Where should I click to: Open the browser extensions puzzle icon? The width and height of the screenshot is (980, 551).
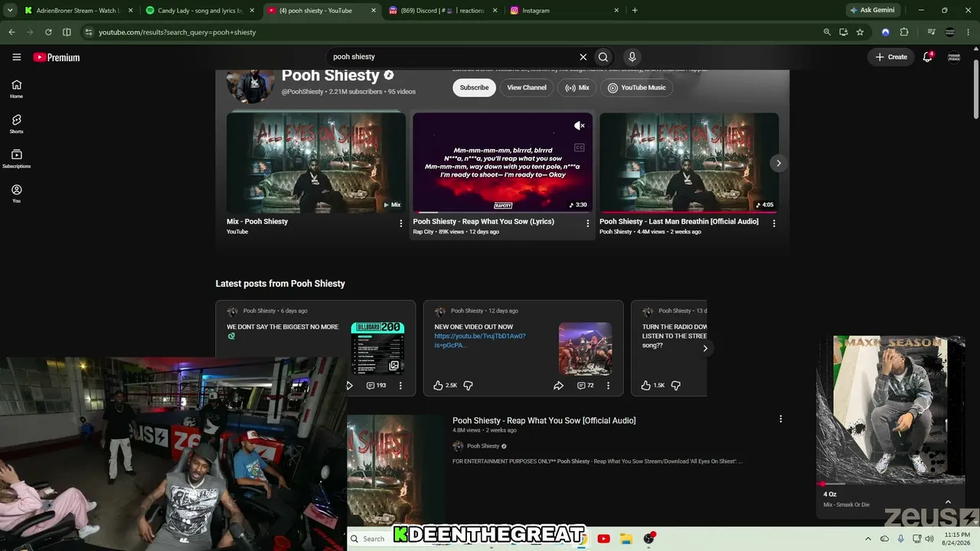(x=904, y=32)
